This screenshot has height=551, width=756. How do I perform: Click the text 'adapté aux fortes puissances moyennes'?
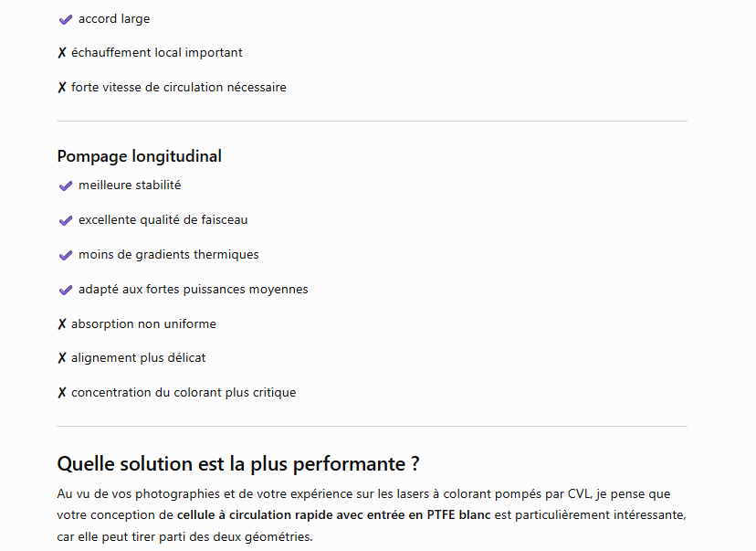pos(194,290)
